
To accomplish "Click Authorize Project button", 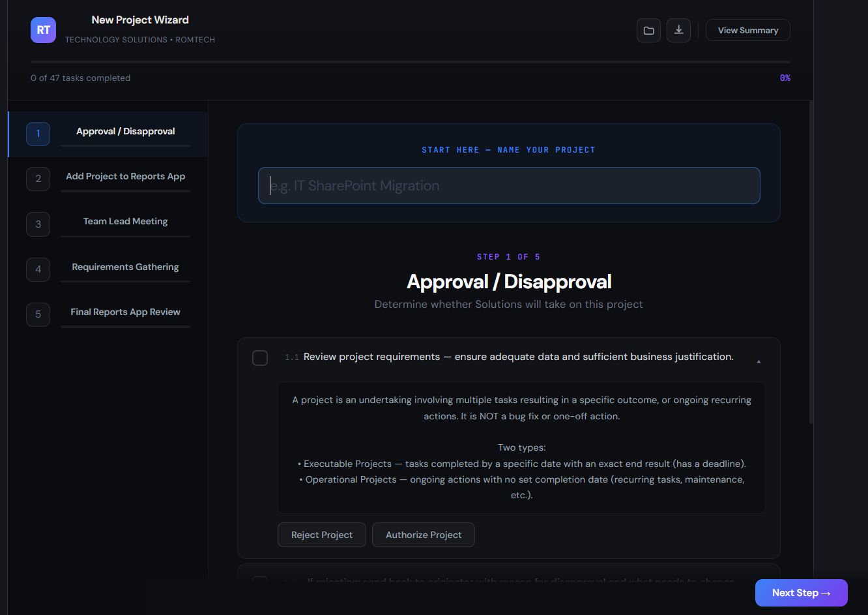I will pos(424,535).
